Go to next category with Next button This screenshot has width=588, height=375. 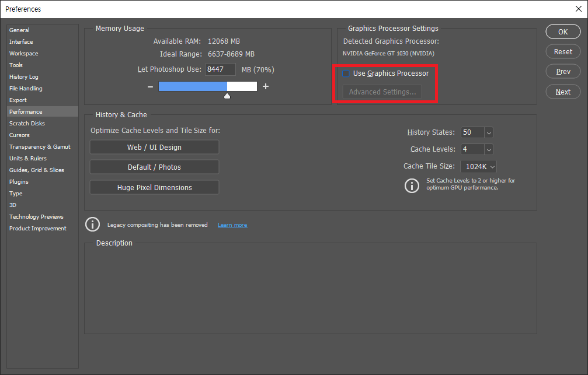click(x=563, y=92)
